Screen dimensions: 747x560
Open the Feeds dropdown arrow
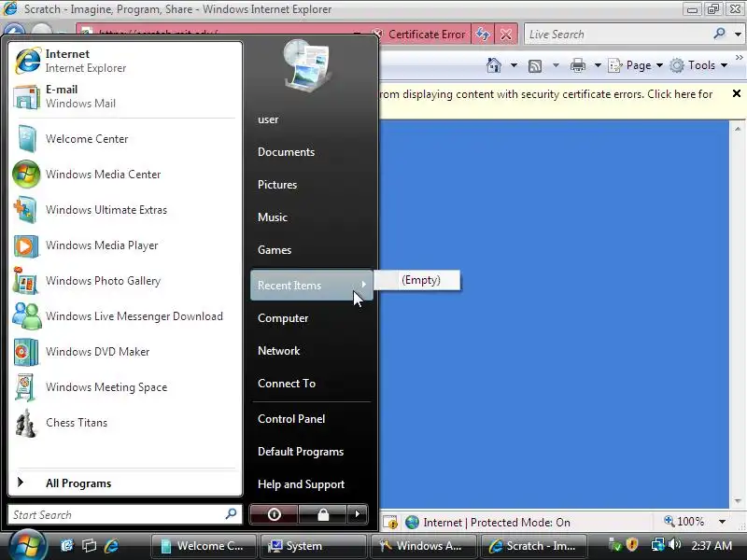point(556,65)
